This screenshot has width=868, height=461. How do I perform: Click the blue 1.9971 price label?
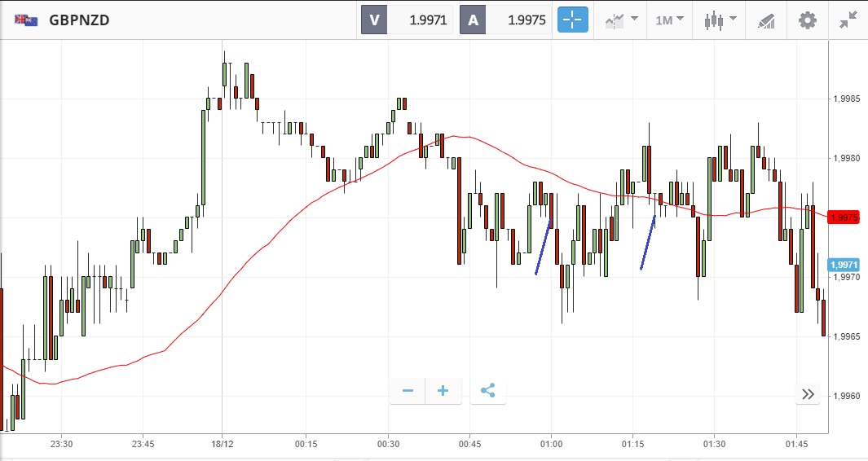(x=844, y=265)
